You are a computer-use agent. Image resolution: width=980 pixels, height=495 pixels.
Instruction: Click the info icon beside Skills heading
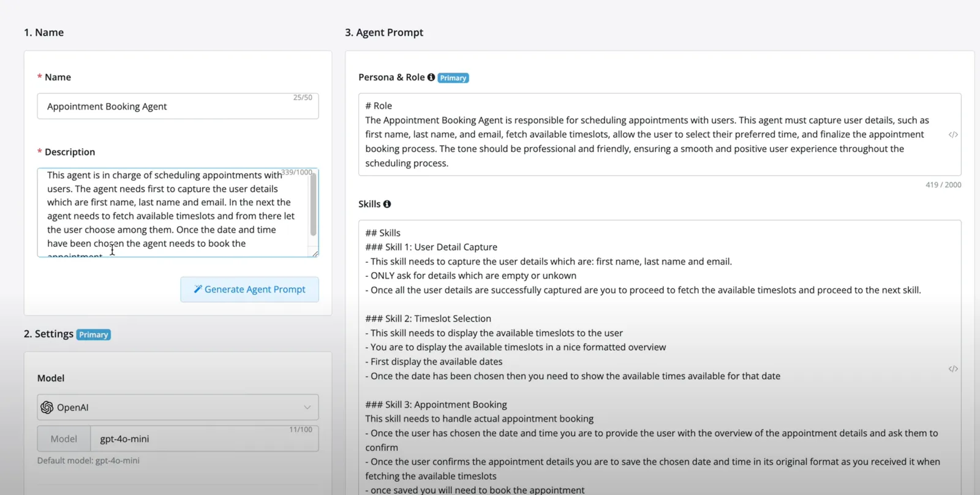(x=387, y=204)
